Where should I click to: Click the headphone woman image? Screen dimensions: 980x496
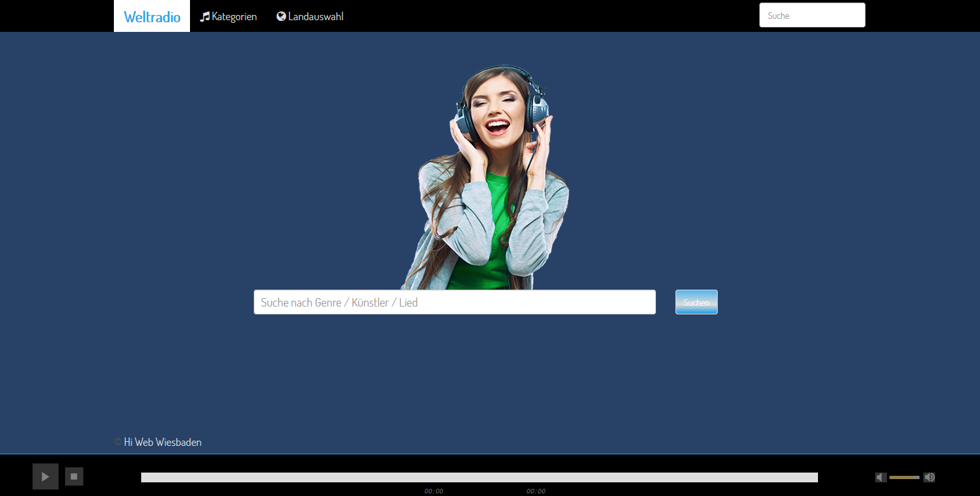(x=485, y=177)
